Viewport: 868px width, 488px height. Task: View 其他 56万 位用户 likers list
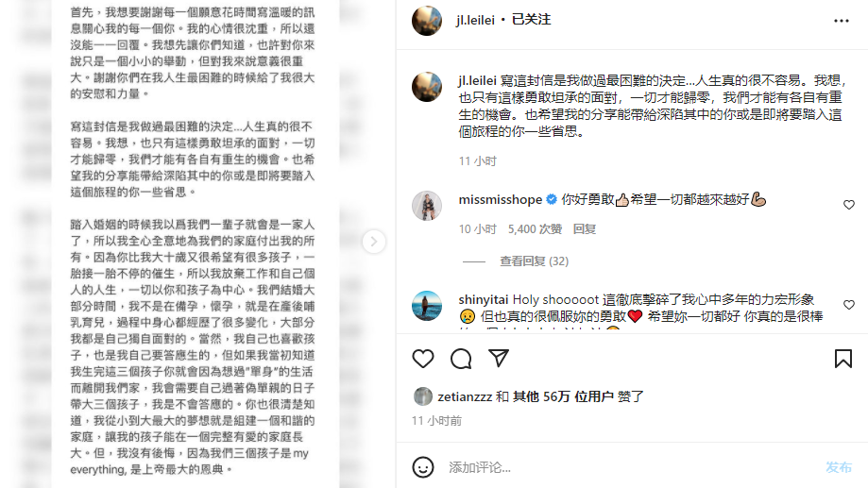click(x=563, y=396)
